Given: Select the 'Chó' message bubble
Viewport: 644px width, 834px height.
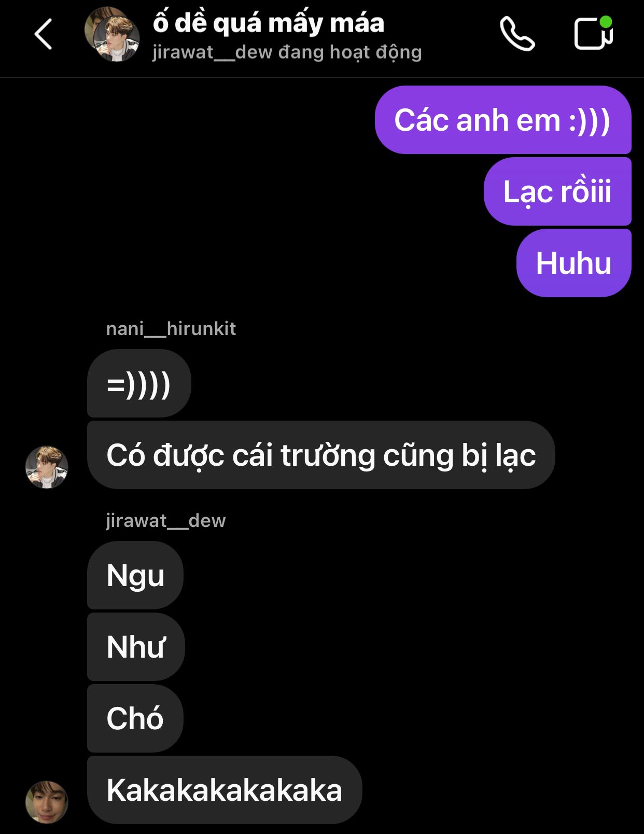Looking at the screenshot, I should (x=135, y=718).
